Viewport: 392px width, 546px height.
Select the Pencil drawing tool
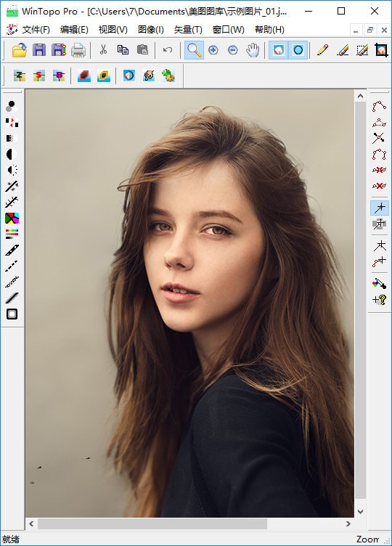323,50
